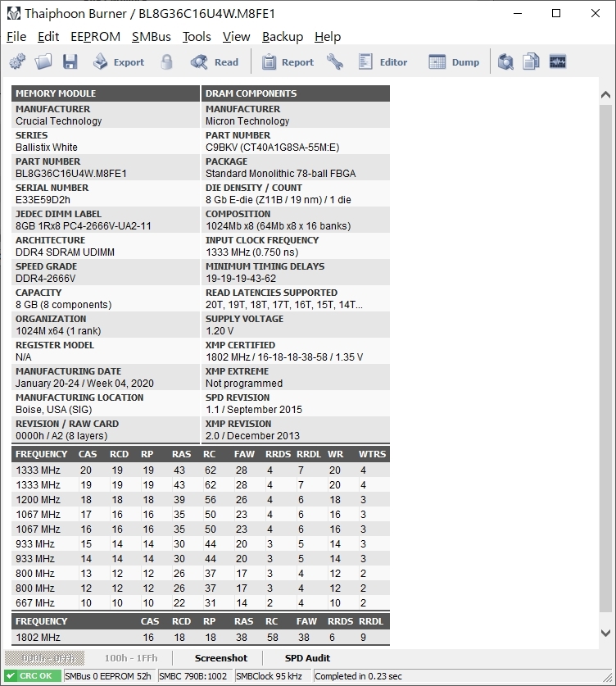The image size is (616, 686).
Task: Open the Report toolbar button
Action: point(288,61)
